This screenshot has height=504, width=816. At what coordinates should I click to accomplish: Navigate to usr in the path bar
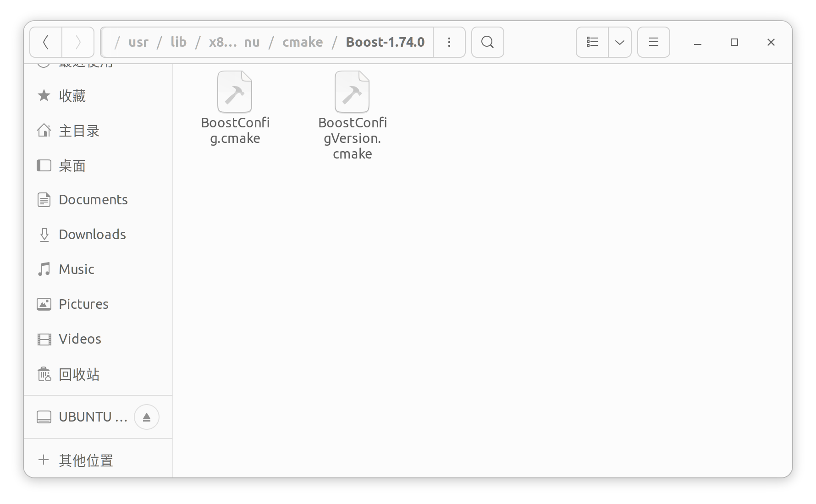coord(138,42)
